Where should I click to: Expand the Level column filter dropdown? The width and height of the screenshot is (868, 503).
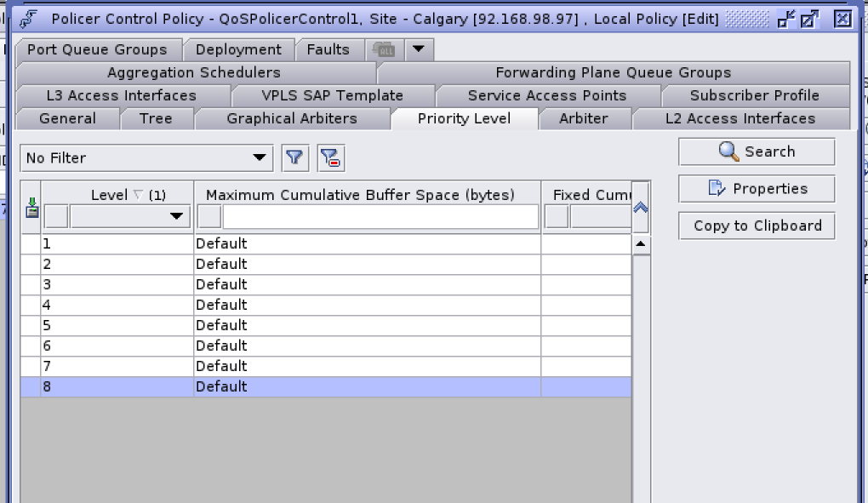coord(129,217)
